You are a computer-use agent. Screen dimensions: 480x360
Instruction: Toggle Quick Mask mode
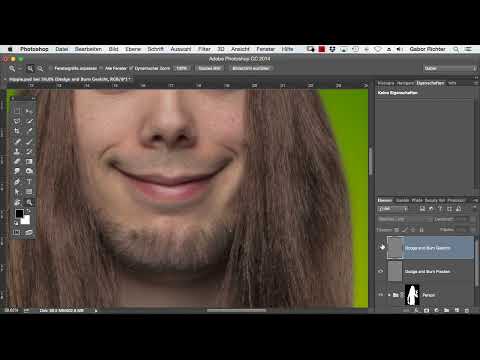17,232
